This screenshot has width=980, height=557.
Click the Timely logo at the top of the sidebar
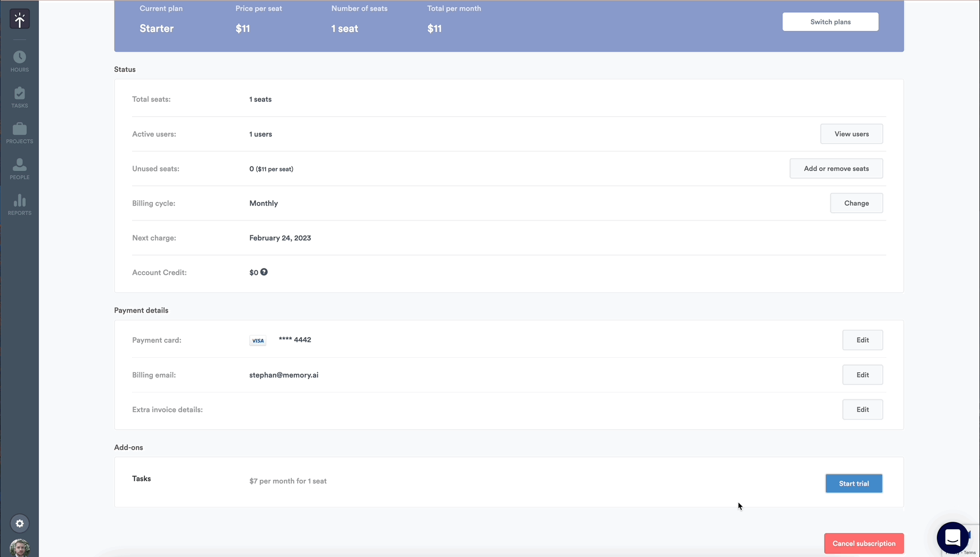(x=20, y=19)
